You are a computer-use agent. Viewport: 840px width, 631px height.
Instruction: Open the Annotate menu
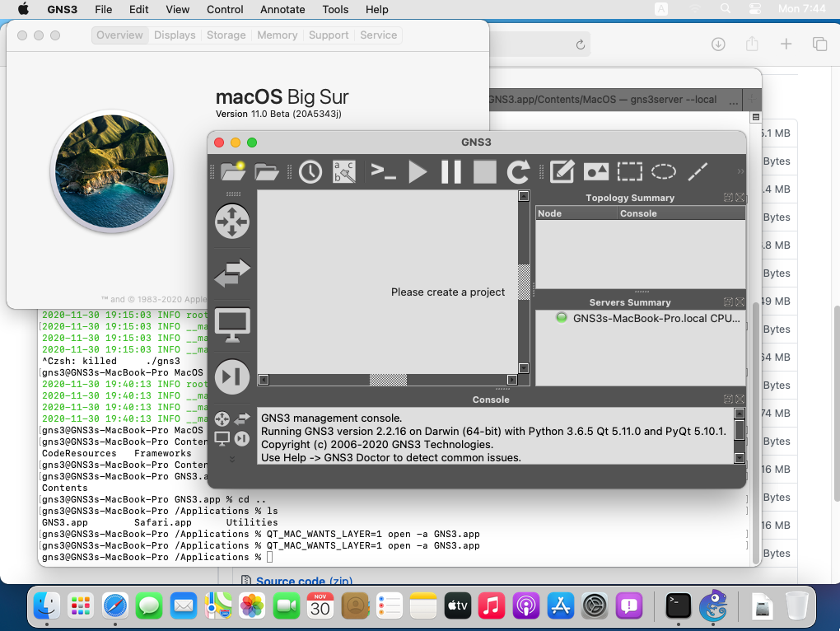tap(282, 10)
